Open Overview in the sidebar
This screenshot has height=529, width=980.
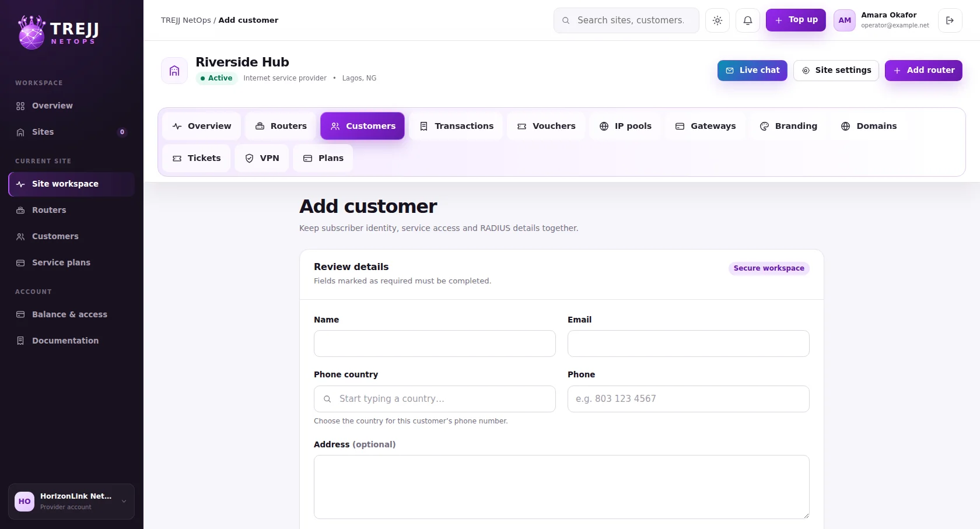coord(71,106)
